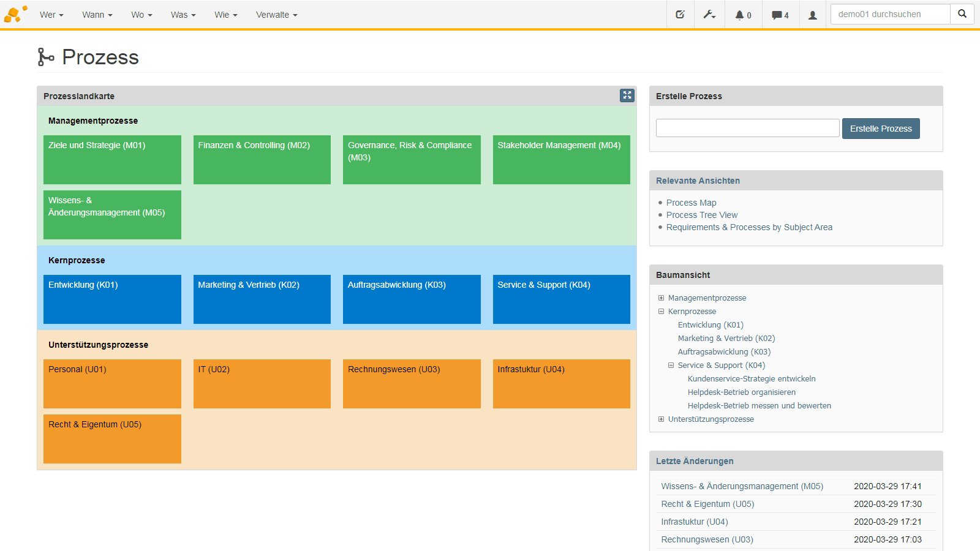980x551 pixels.
Task: Open Infrastuktur (U04) orange tile
Action: [562, 384]
